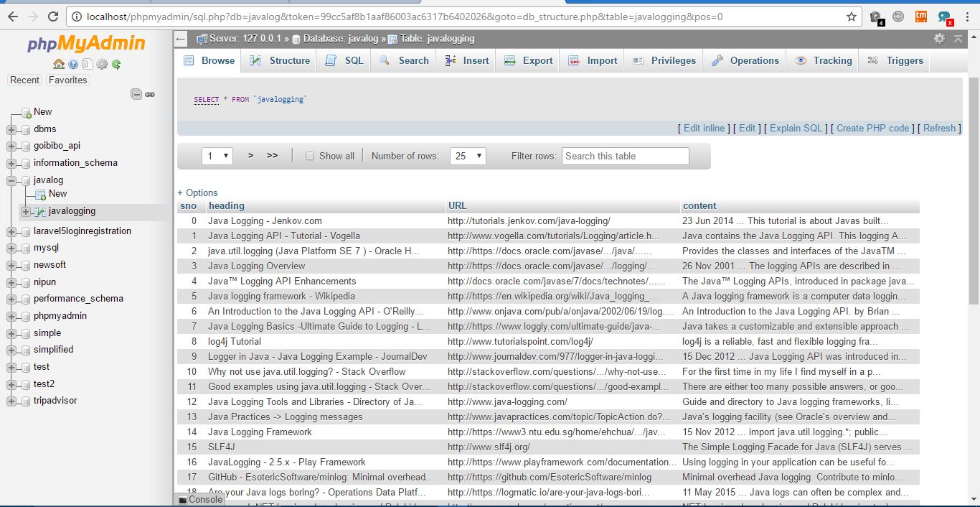Click the Edit inline link
Viewport: 980px width, 507px height.
pyautogui.click(x=704, y=128)
